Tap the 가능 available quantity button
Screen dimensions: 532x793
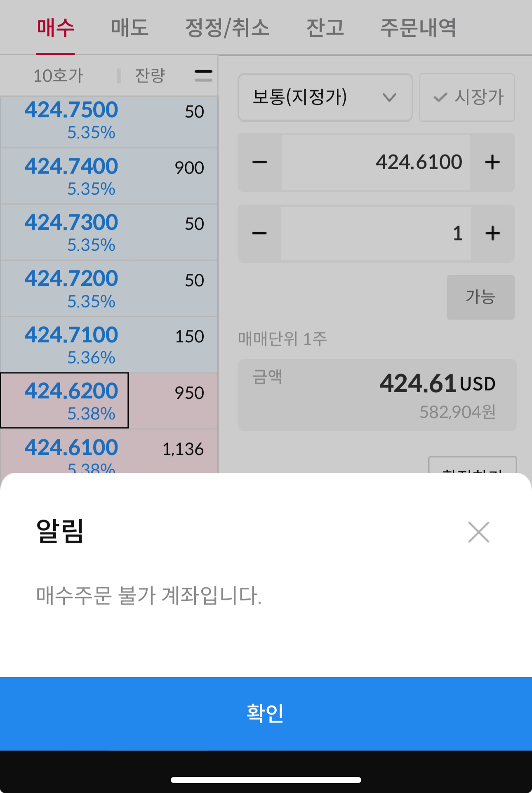480,297
